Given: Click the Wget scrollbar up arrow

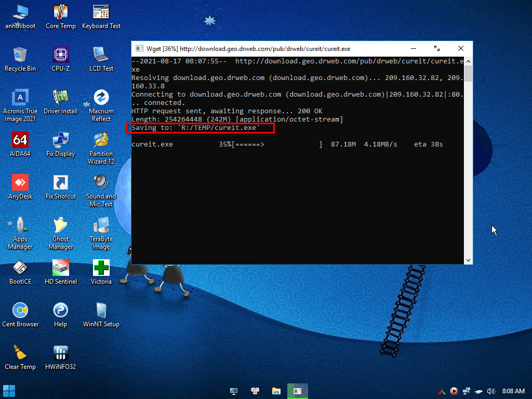Looking at the screenshot, I should point(468,61).
